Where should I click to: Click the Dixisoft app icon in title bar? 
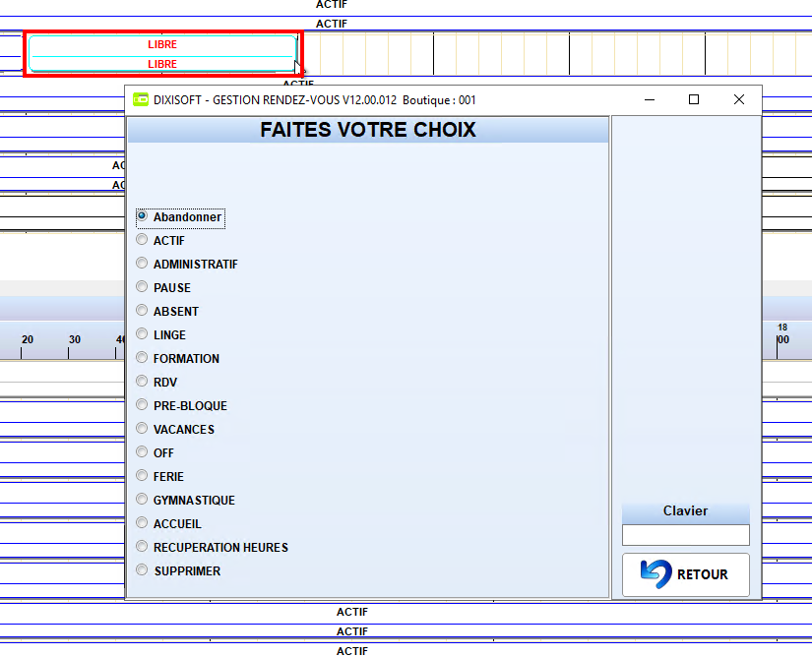141,99
